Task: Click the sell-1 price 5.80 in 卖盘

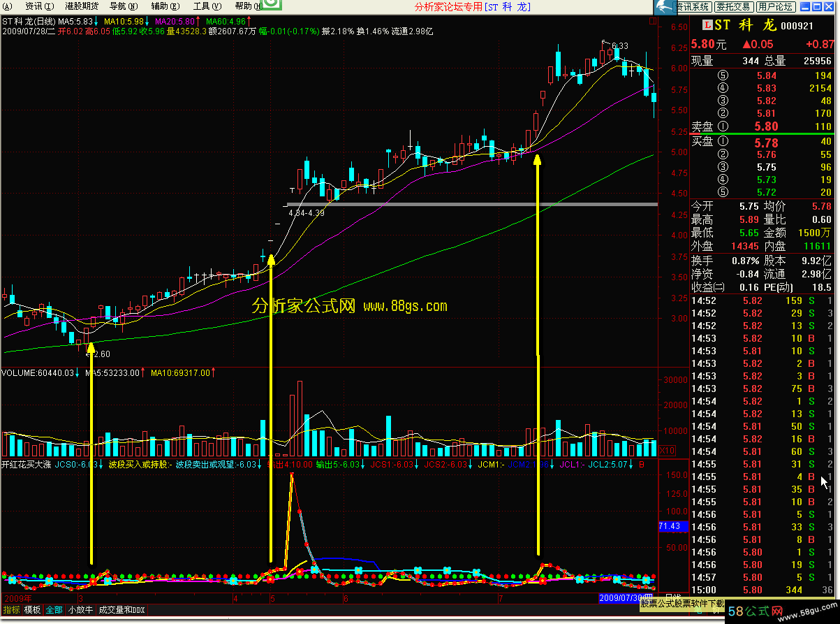Action: [766, 126]
